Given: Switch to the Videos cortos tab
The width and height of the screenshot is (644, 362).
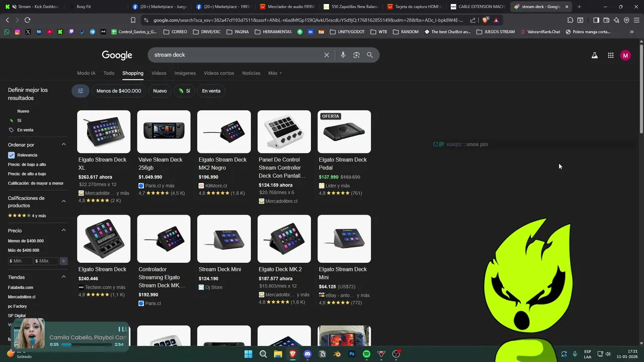Looking at the screenshot, I should pos(219,73).
